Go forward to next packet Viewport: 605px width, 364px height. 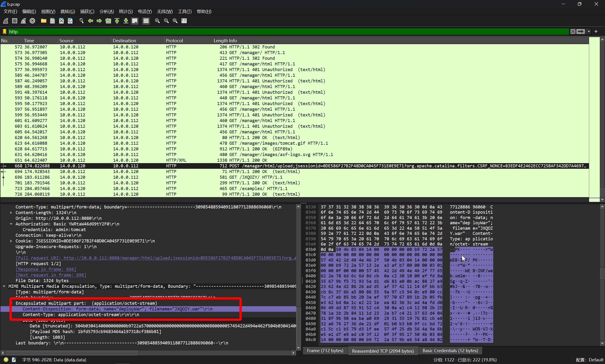(x=99, y=21)
